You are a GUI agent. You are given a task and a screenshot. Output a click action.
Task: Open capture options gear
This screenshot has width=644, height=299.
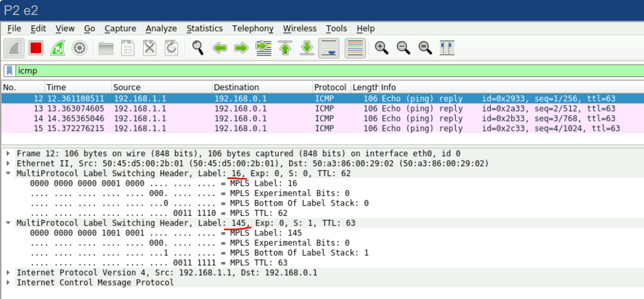79,48
